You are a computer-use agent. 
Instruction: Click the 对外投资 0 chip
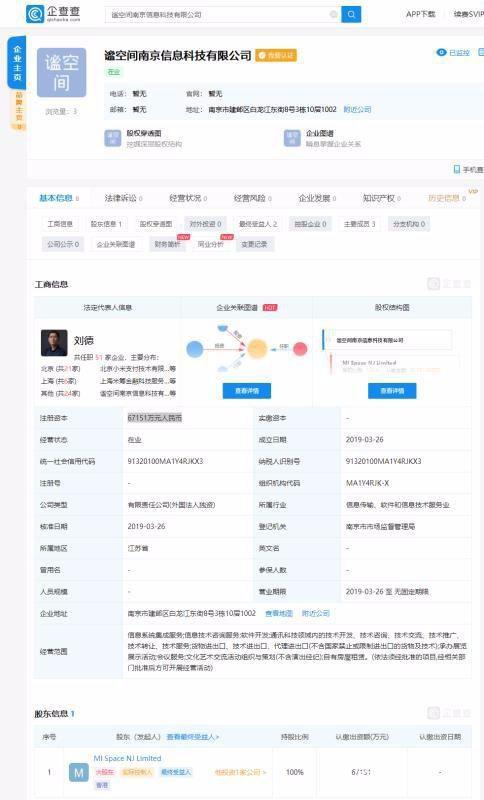click(206, 224)
